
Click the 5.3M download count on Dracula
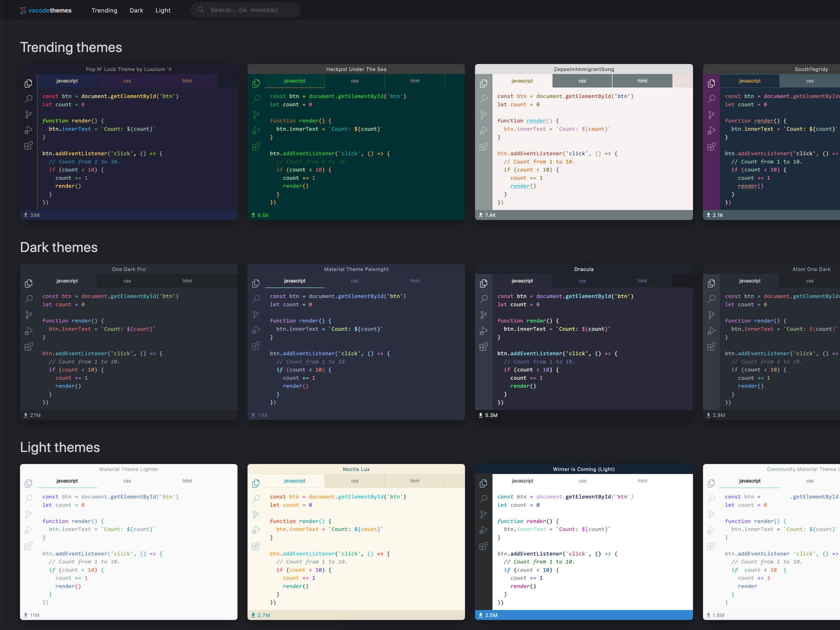pyautogui.click(x=491, y=415)
